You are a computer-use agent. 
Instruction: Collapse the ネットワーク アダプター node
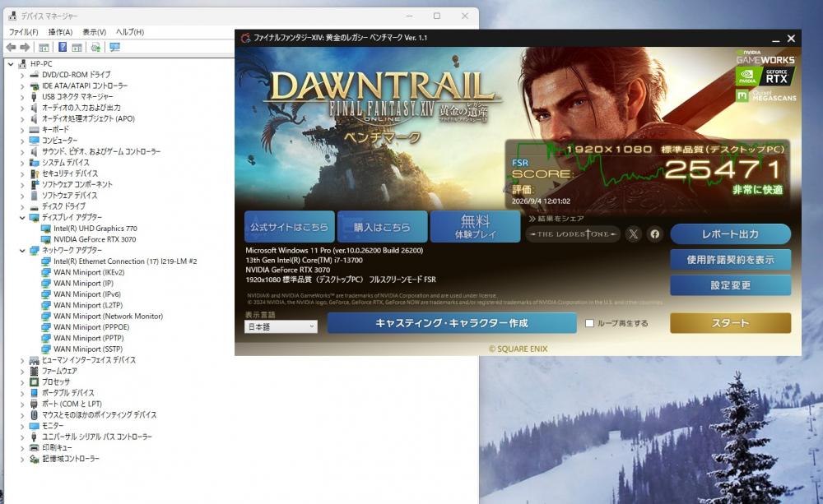[22, 250]
